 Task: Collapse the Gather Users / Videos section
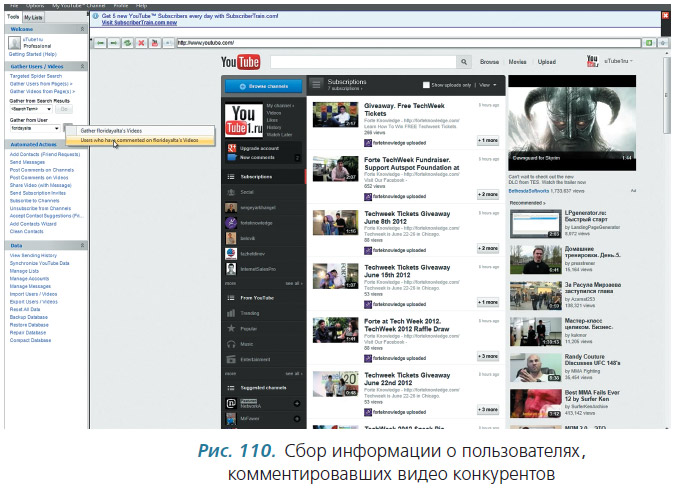(82, 66)
